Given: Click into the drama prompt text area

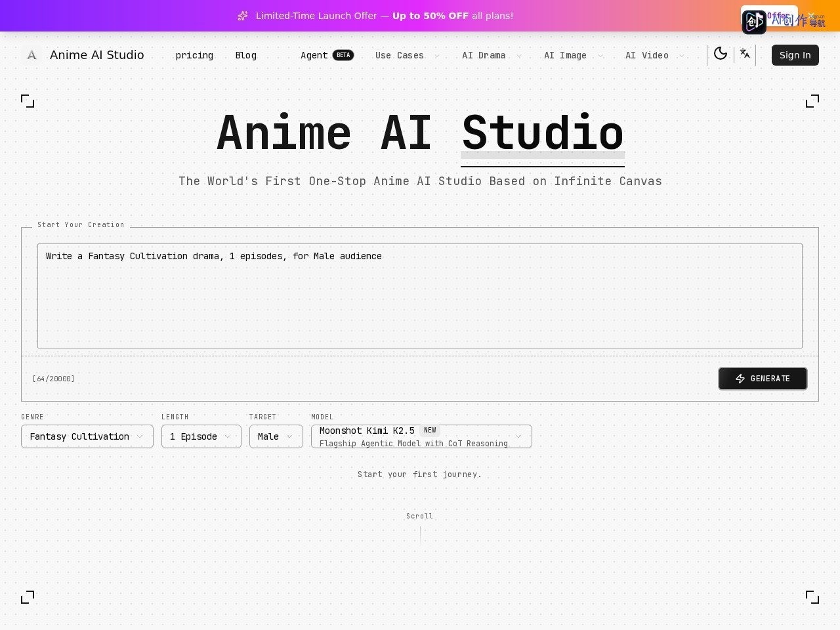Looking at the screenshot, I should click(x=420, y=296).
